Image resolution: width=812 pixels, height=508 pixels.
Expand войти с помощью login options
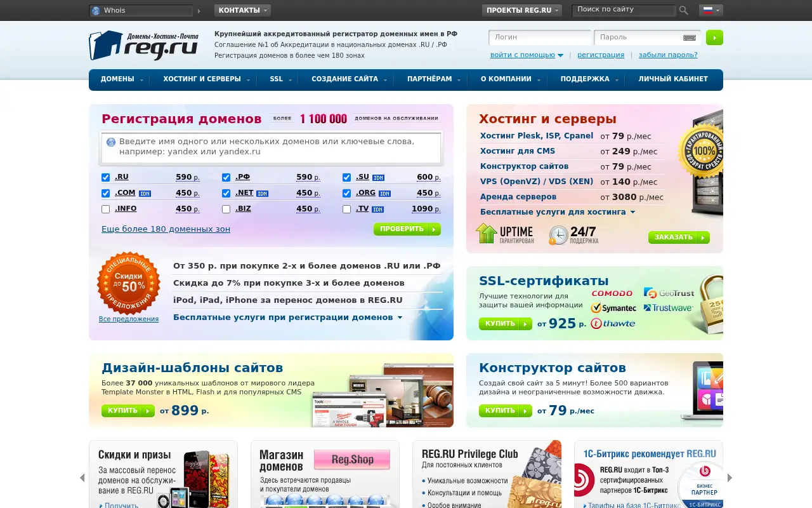tap(527, 55)
